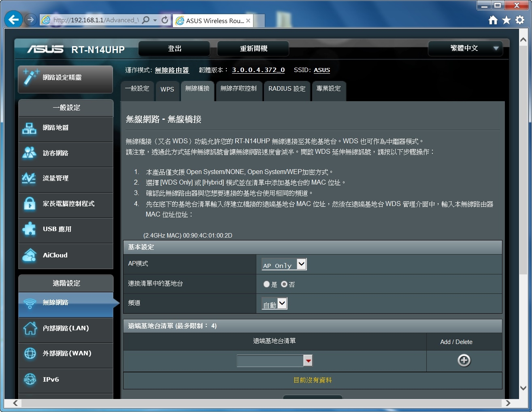Screen dimensions: 532x412
Task: Click the browser URL address field
Action: coord(96,20)
